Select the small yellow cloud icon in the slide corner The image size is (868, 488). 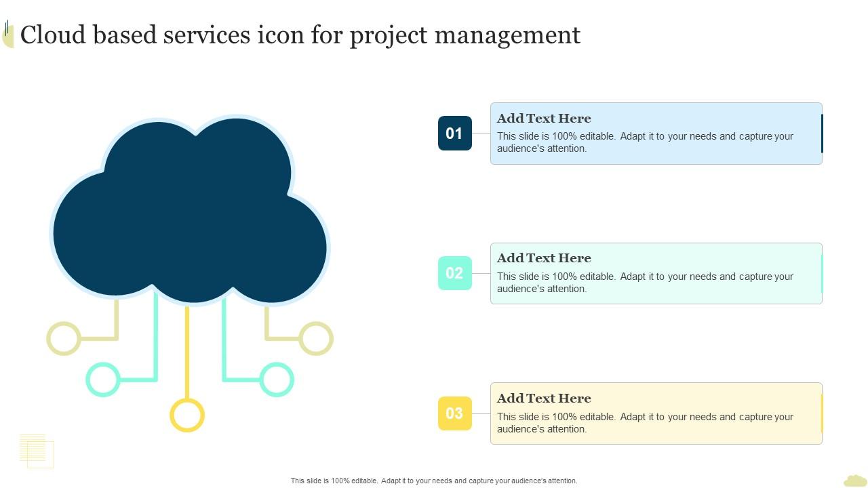point(855,480)
